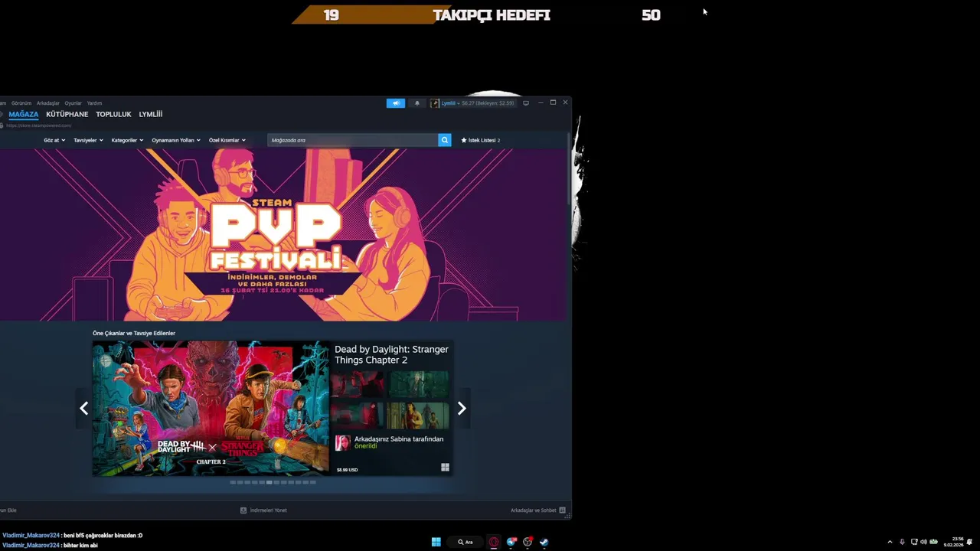Go to previous featured game with left arrow
Screen dimensions: 980x551
84,409
